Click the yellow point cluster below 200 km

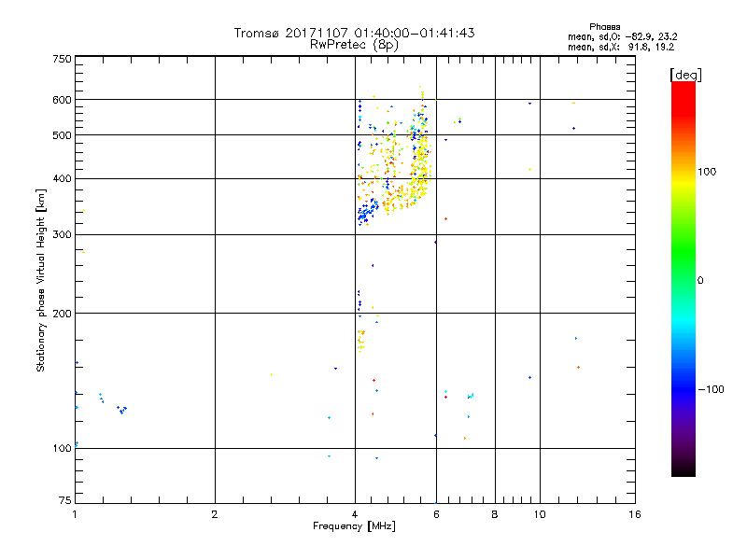[x=361, y=341]
